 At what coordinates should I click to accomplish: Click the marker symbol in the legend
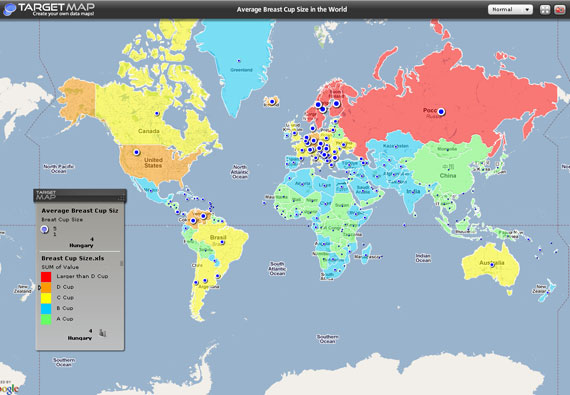pos(44,229)
